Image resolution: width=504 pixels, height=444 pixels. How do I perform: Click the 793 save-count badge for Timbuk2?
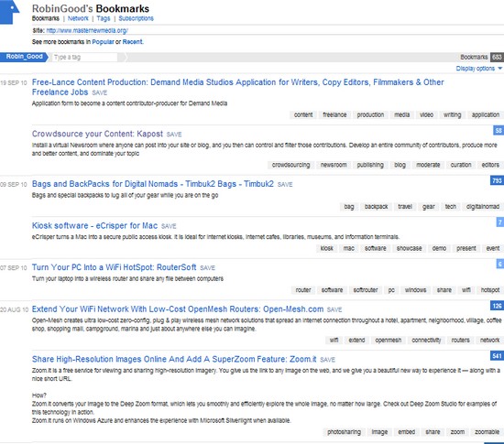[x=497, y=180]
